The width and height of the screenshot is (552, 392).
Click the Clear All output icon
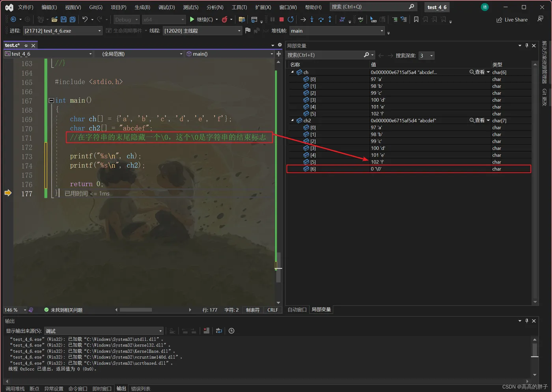206,331
